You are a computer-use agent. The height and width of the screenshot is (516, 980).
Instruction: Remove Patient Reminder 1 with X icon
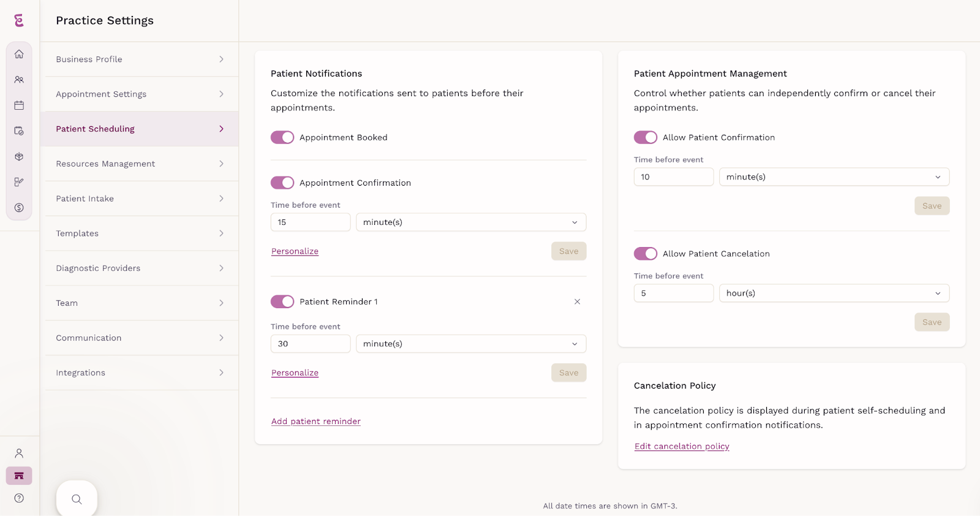click(577, 302)
